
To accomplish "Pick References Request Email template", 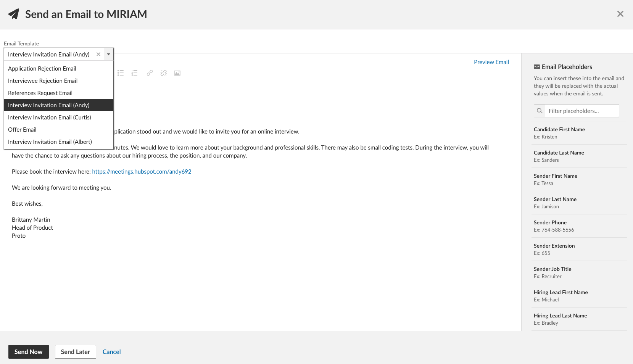I will (40, 93).
